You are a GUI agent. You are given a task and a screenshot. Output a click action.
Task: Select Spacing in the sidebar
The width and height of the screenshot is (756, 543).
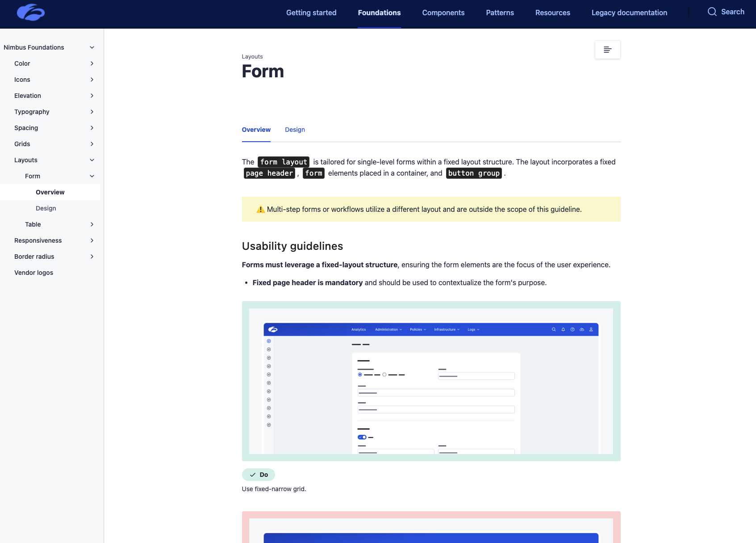pos(26,128)
